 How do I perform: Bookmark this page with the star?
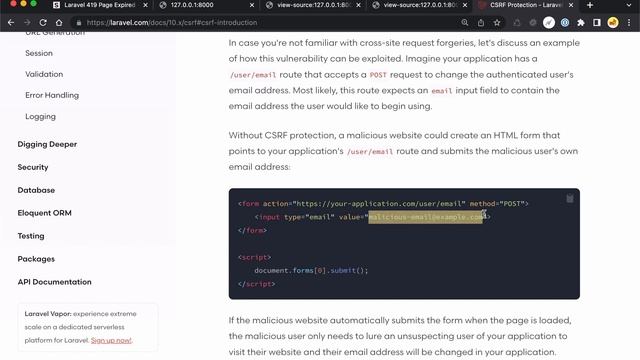click(497, 22)
